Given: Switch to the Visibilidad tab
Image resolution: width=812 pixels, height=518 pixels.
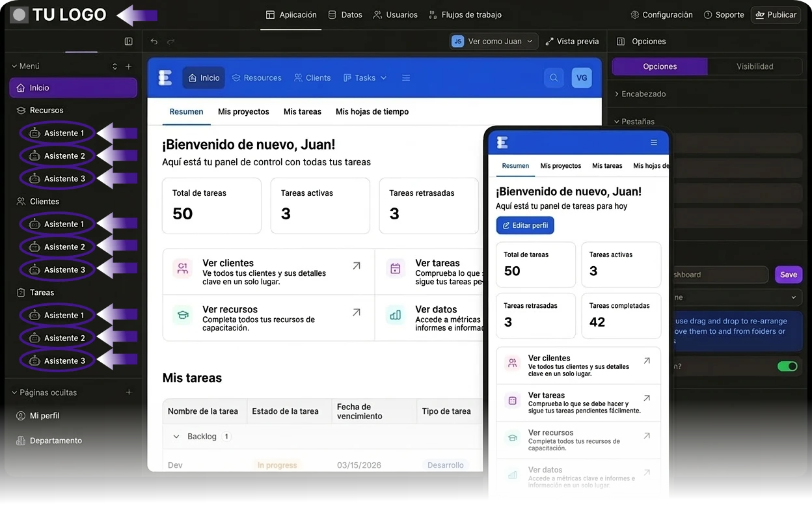Looking at the screenshot, I should pyautogui.click(x=755, y=66).
